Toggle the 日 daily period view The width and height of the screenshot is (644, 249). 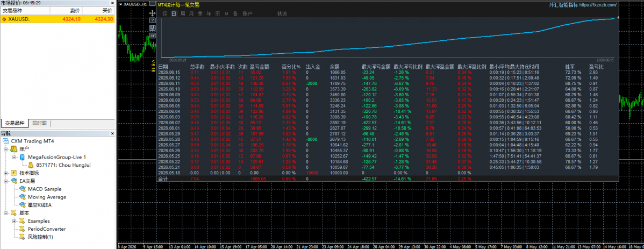[x=174, y=13]
